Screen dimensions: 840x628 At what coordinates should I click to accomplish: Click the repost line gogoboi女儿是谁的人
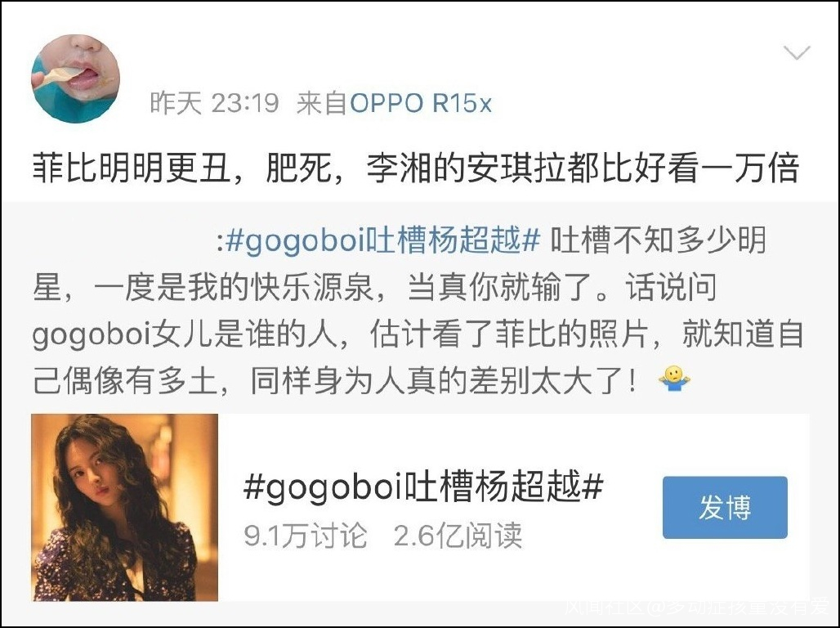pyautogui.click(x=418, y=334)
